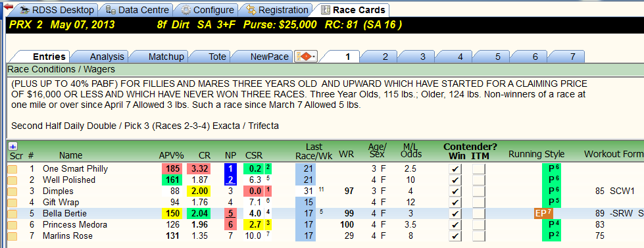
Task: Toggle scratch box for Marlins Rose
Action: click(12, 236)
